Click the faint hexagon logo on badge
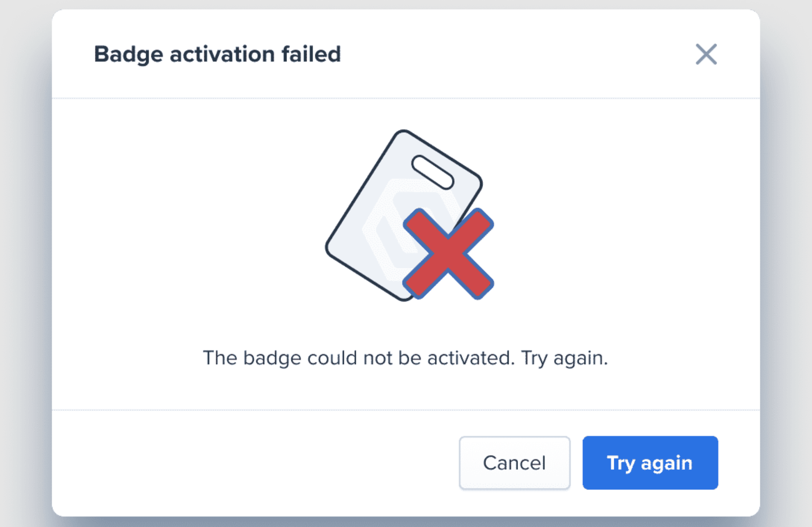 pyautogui.click(x=394, y=228)
